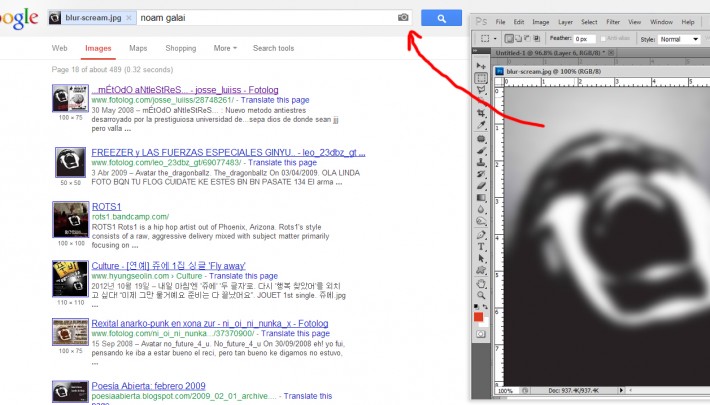Select the Healing Brush tool
Image resolution: width=710 pixels, height=405 pixels.
[x=481, y=139]
